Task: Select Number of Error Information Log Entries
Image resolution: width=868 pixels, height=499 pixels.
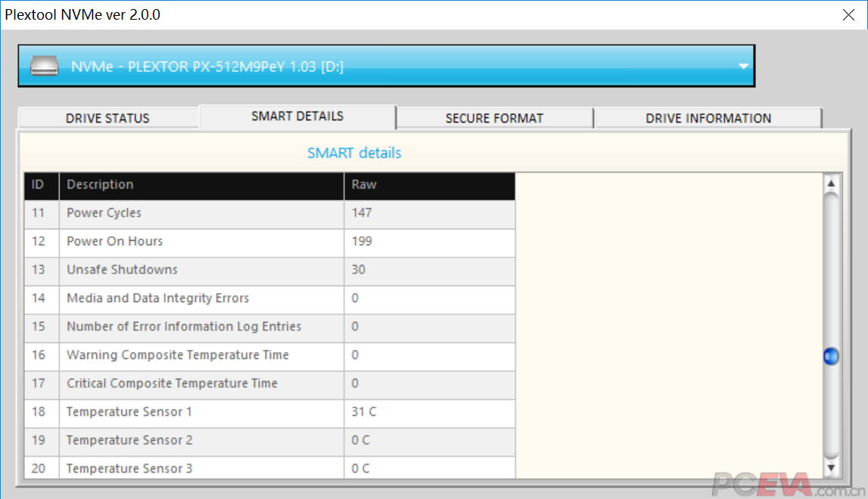Action: 269,327
